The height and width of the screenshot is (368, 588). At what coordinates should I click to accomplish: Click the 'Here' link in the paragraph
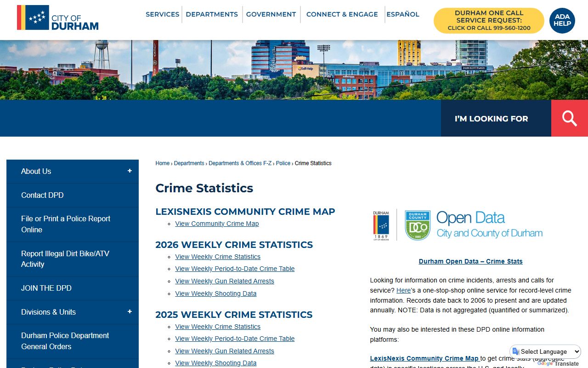tap(403, 290)
